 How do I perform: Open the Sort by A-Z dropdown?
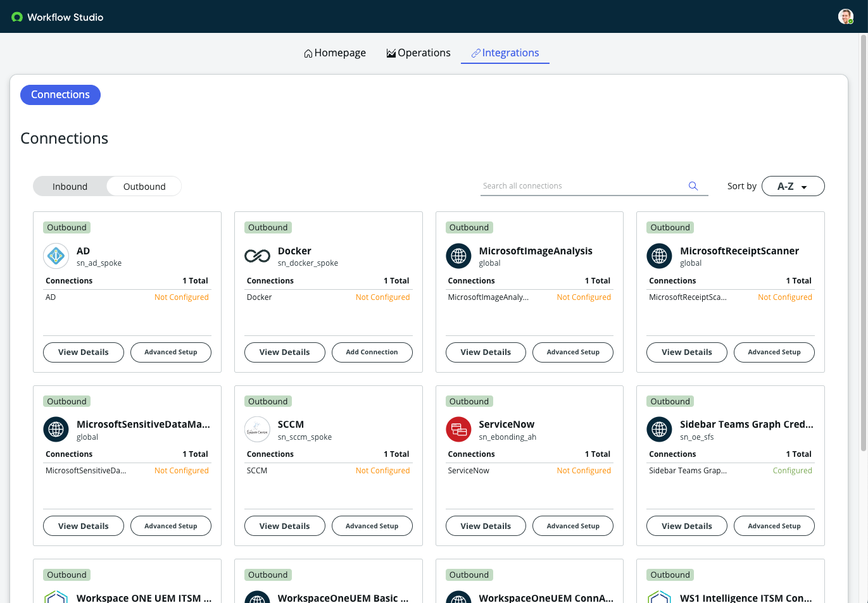point(793,186)
